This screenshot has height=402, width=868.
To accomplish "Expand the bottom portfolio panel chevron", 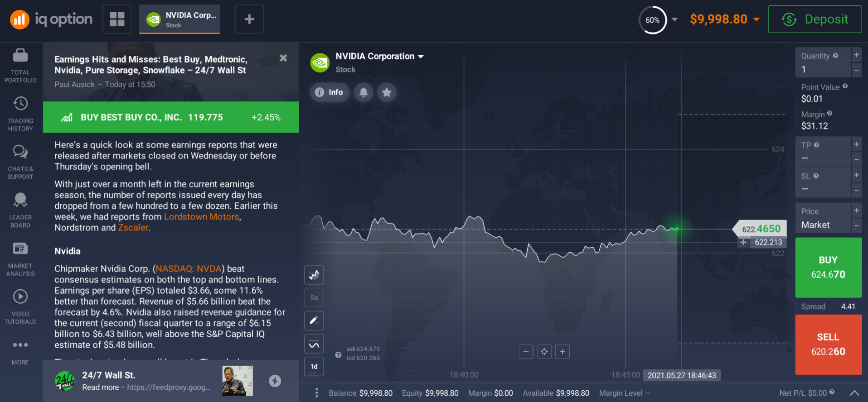I will coord(854,393).
